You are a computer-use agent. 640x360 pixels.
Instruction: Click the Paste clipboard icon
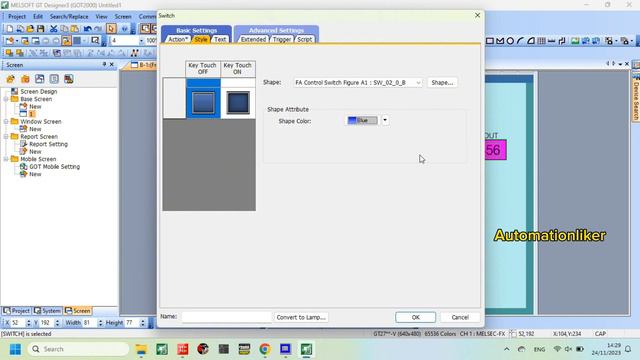[x=75, y=29]
